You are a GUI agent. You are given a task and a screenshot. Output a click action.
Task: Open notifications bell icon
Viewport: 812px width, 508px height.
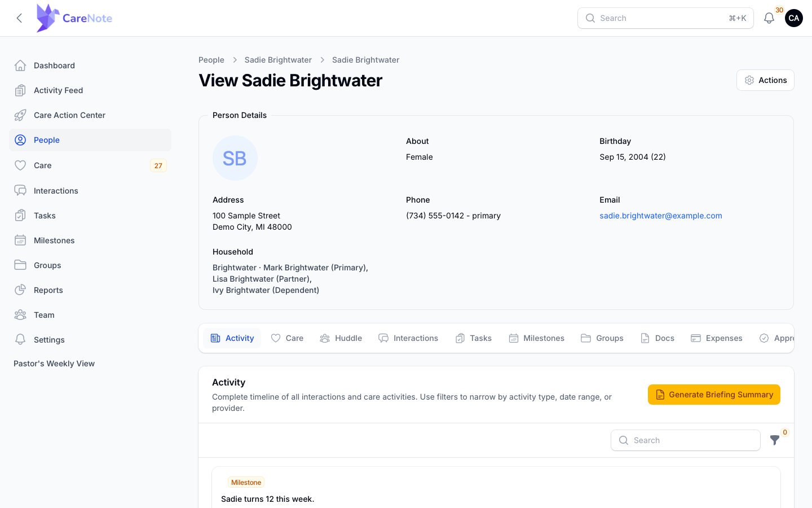click(x=769, y=18)
